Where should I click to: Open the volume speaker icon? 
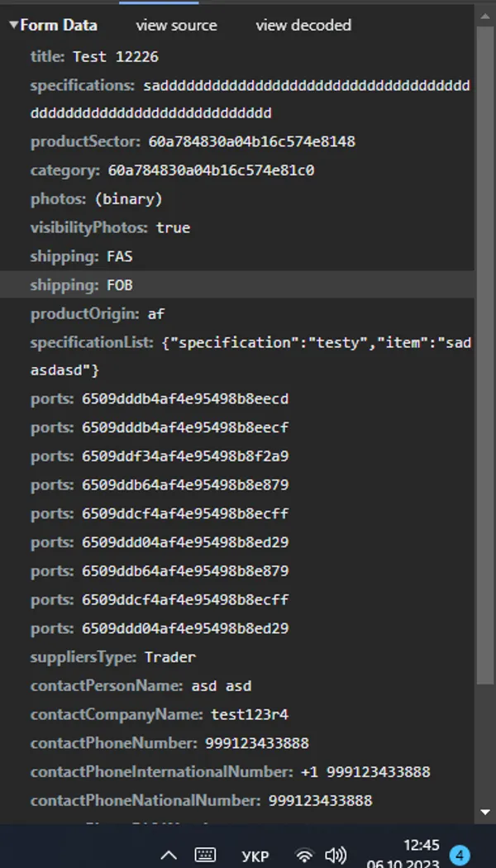(336, 855)
